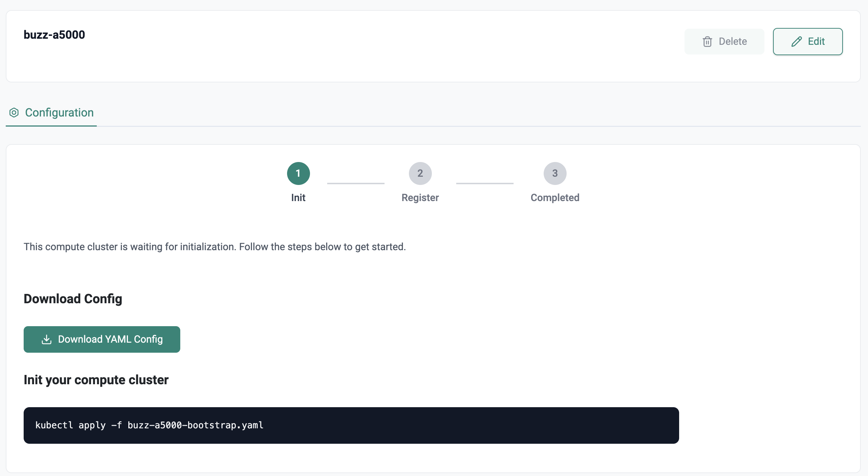Click the Init your compute cluster heading

coord(96,380)
